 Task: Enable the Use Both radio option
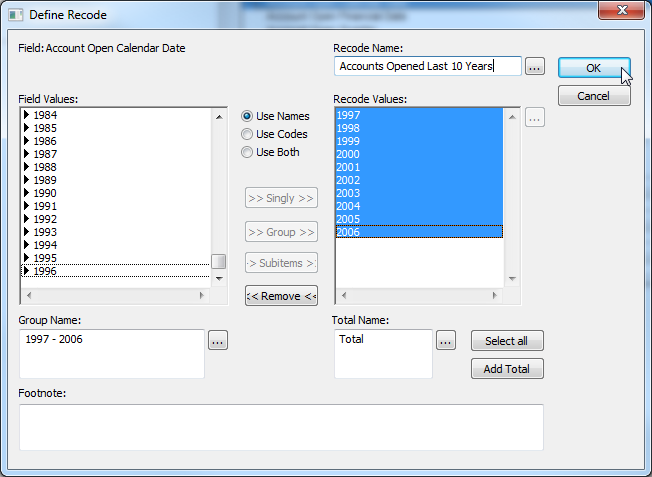[x=247, y=152]
